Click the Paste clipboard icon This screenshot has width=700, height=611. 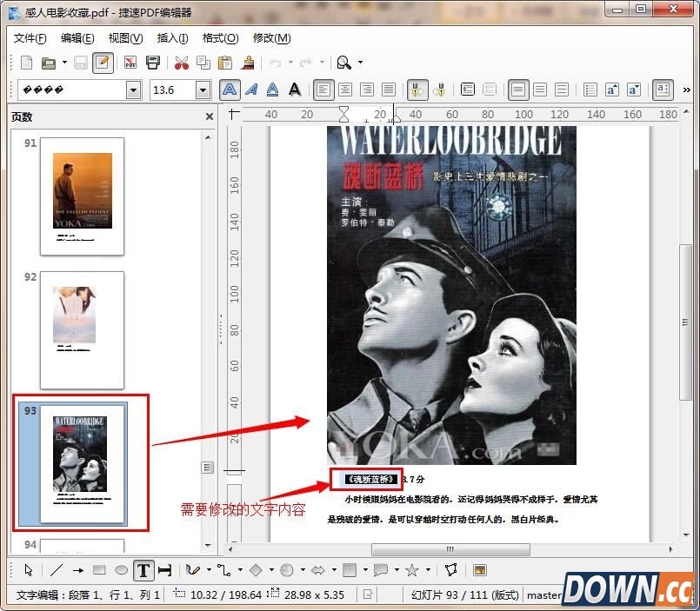click(225, 63)
